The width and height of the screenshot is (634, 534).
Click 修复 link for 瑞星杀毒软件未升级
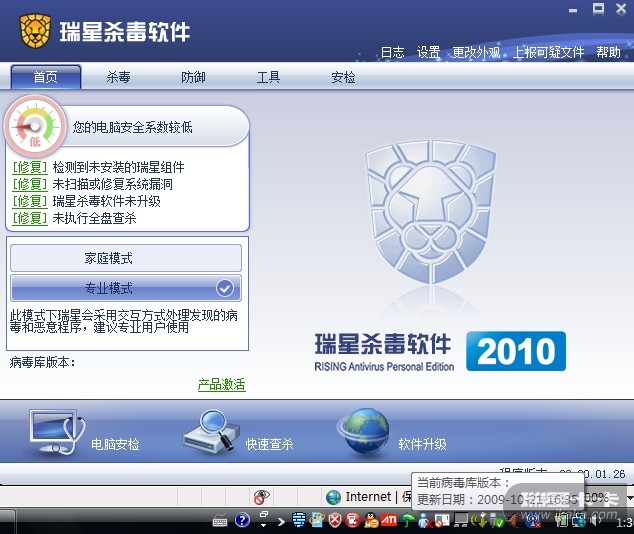30,201
